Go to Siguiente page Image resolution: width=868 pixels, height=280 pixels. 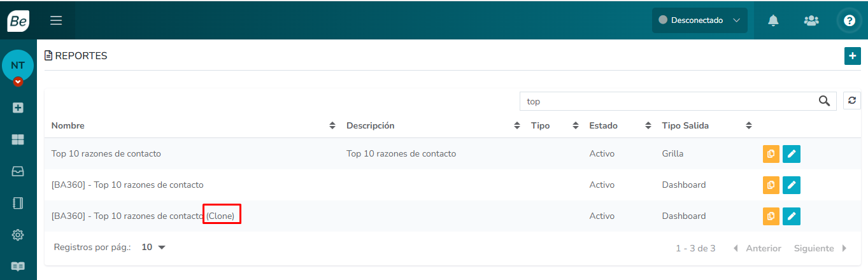click(820, 248)
